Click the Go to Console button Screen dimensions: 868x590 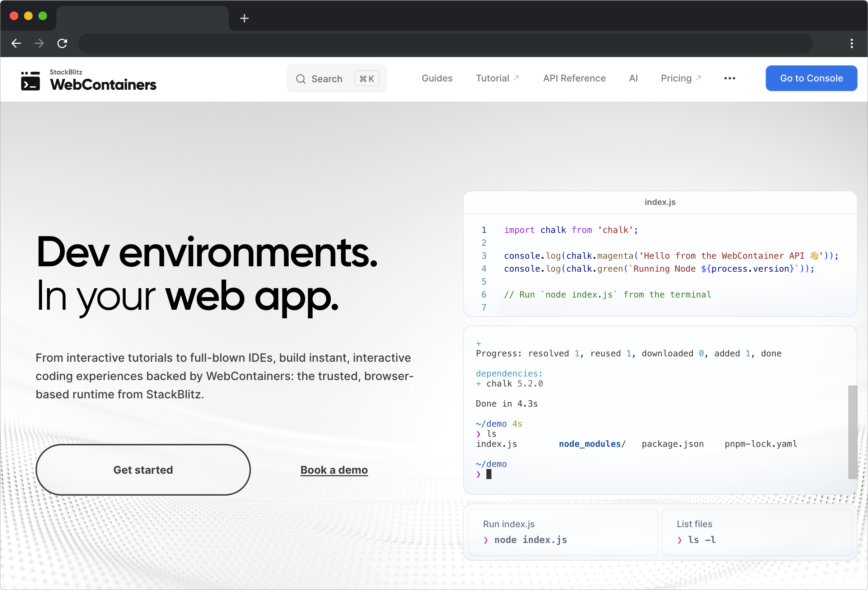pos(811,78)
